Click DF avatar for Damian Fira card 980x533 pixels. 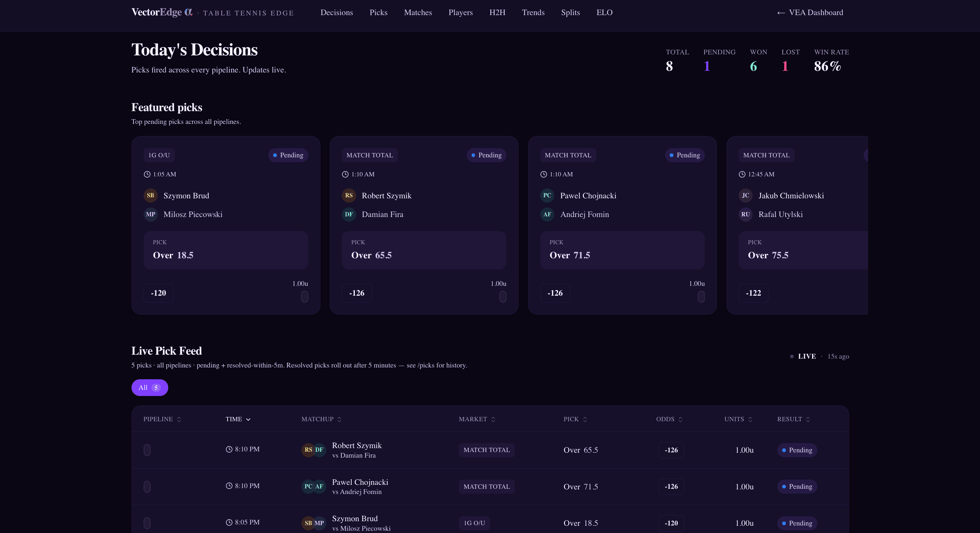tap(349, 214)
